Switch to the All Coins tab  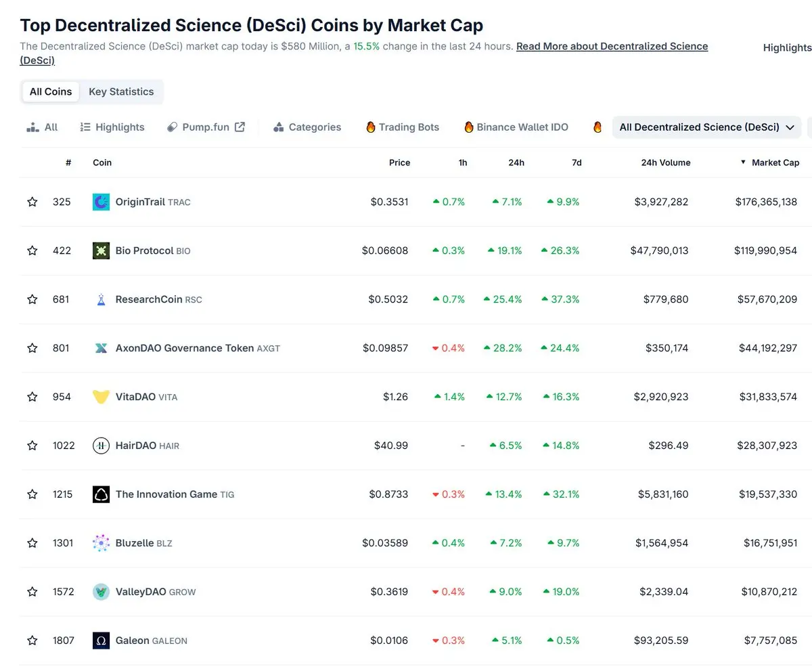click(51, 91)
